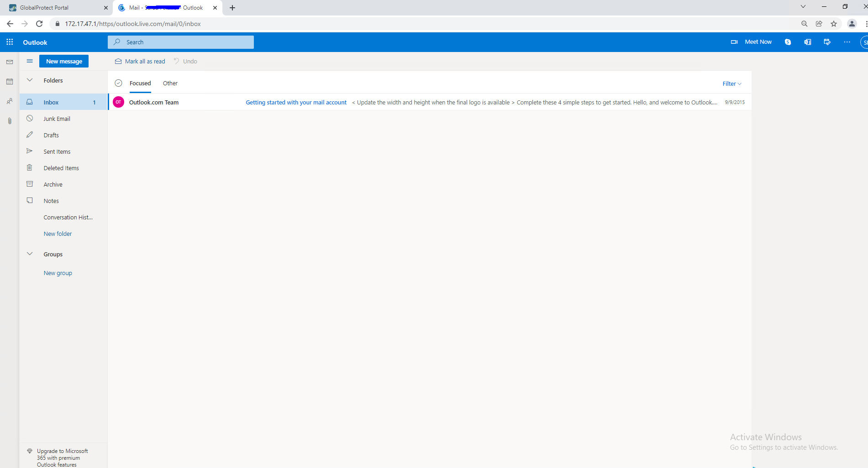Viewport: 868px width, 468px height.
Task: Open the Filter dropdown
Action: 731,83
